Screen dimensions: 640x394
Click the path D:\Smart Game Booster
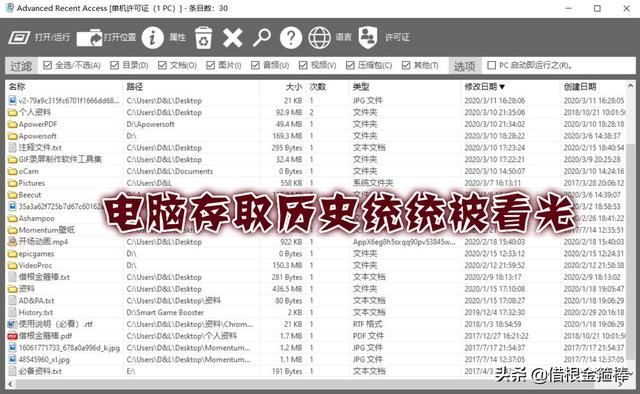pyautogui.click(x=165, y=312)
